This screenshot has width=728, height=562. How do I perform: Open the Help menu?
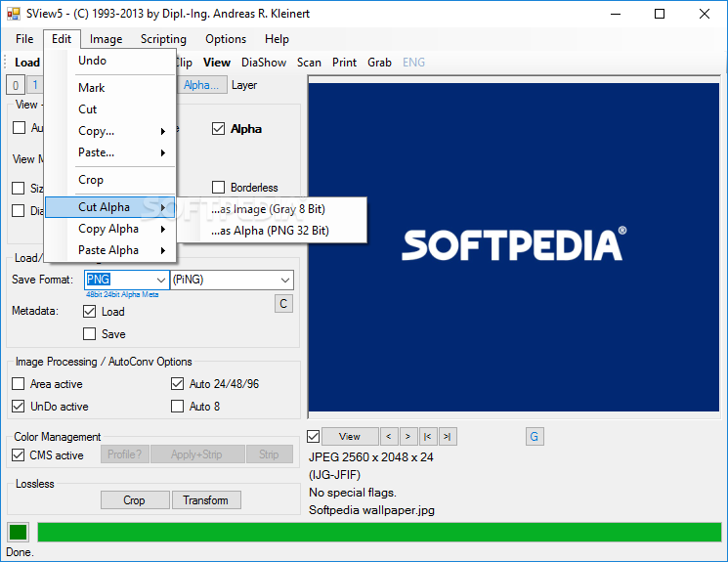click(277, 39)
